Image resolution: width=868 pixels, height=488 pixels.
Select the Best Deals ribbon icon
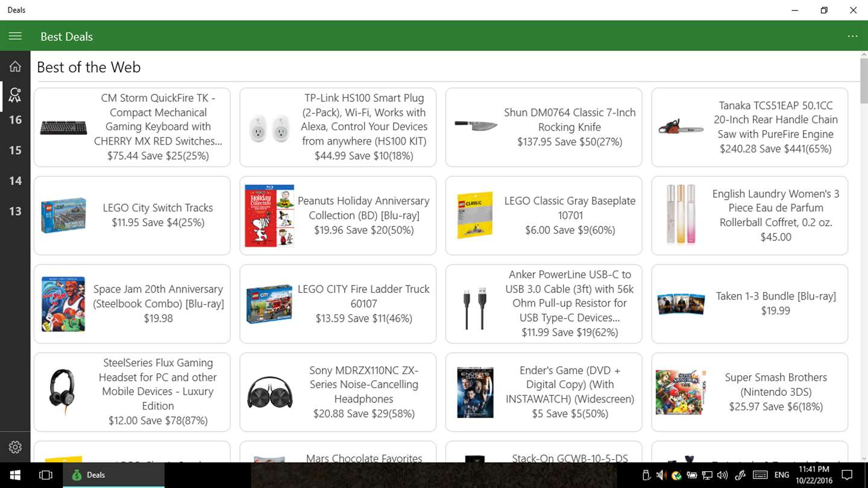pyautogui.click(x=15, y=95)
